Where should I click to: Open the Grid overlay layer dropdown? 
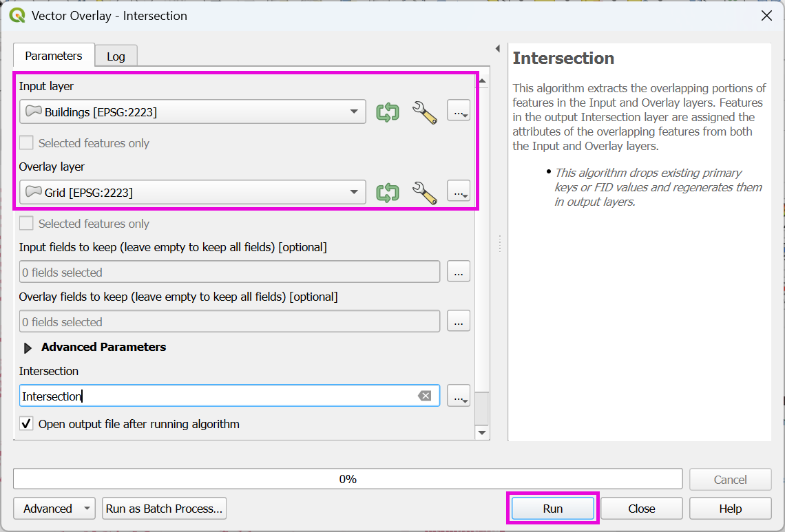click(193, 193)
